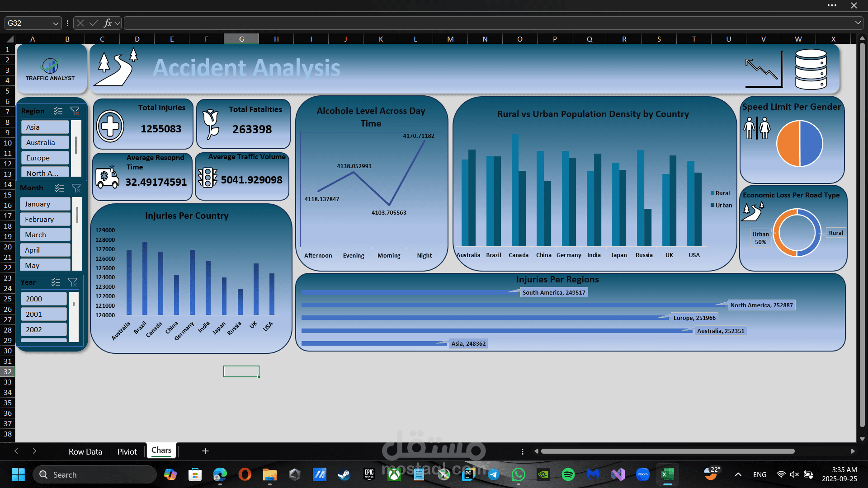This screenshot has height=488, width=868.
Task: Add a new sheet with the plus icon
Action: coord(205,451)
